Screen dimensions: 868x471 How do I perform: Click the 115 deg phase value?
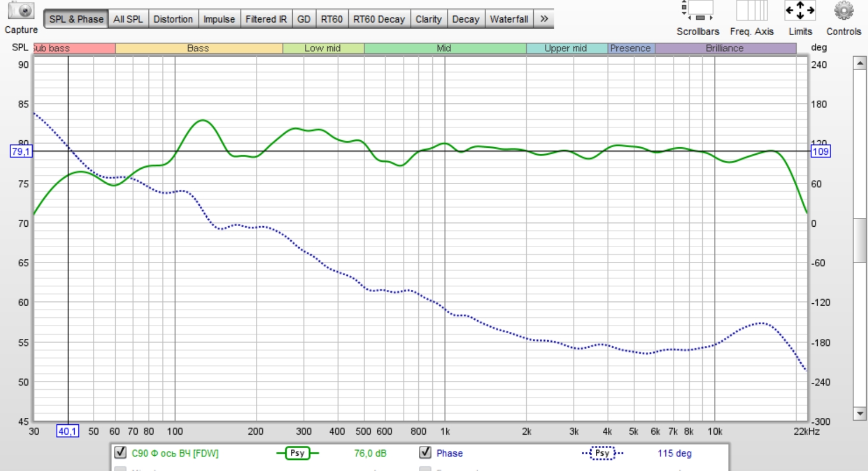coord(675,453)
